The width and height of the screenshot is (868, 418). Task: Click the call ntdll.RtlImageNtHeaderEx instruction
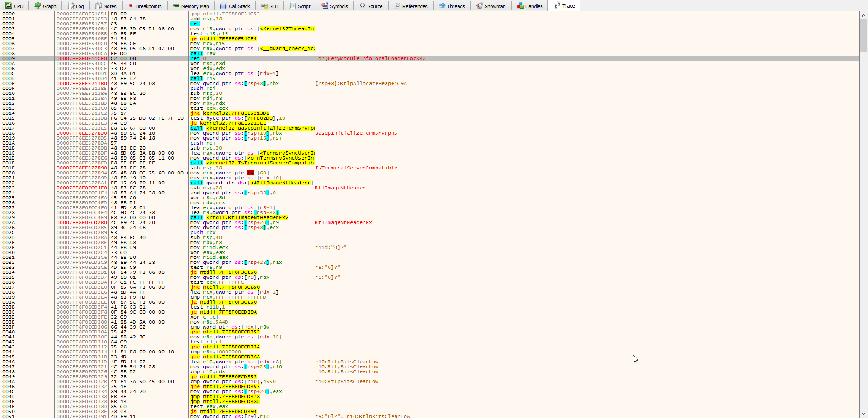pos(239,217)
